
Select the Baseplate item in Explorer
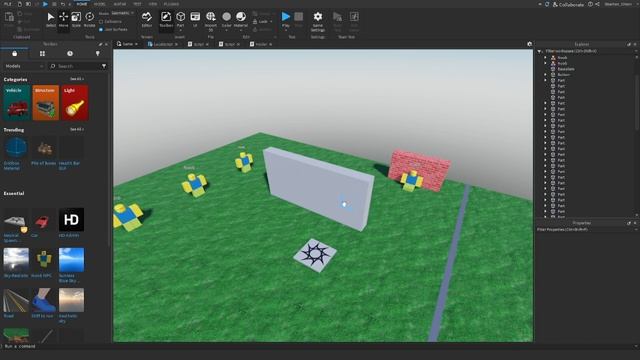(x=566, y=69)
